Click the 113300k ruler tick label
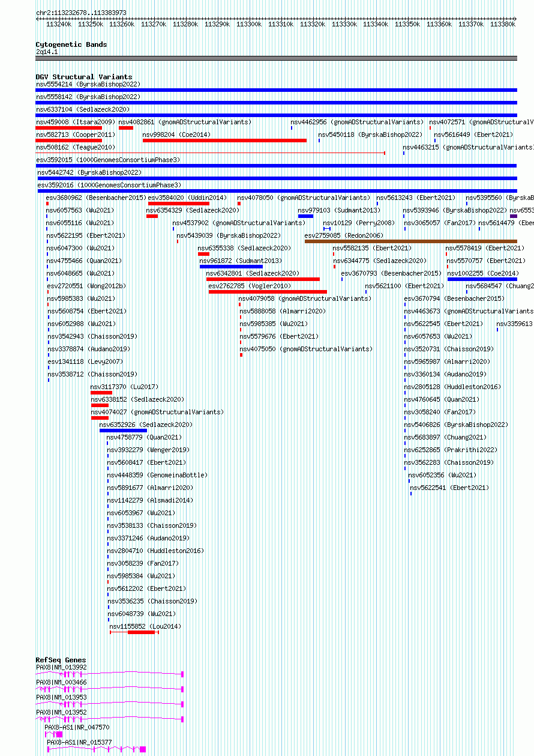This screenshot has height=756, width=534. point(249,24)
